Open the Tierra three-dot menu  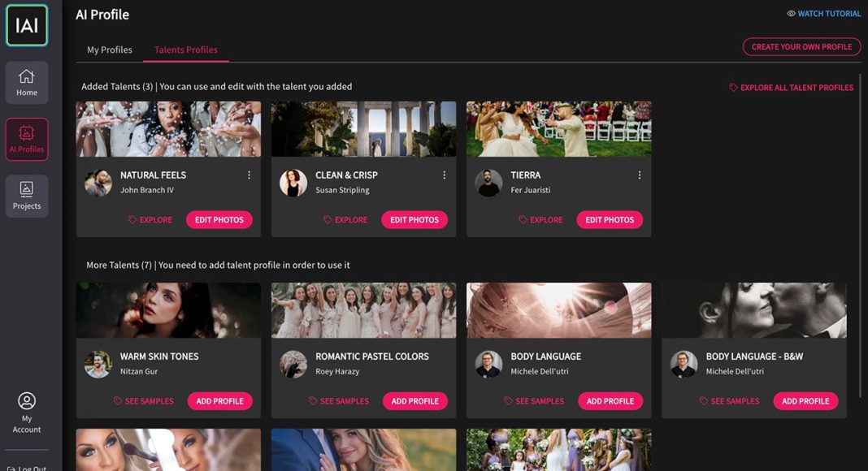click(x=640, y=175)
